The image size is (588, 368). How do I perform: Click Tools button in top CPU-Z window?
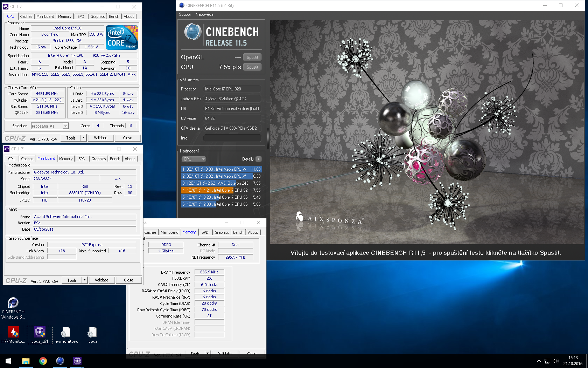[71, 138]
